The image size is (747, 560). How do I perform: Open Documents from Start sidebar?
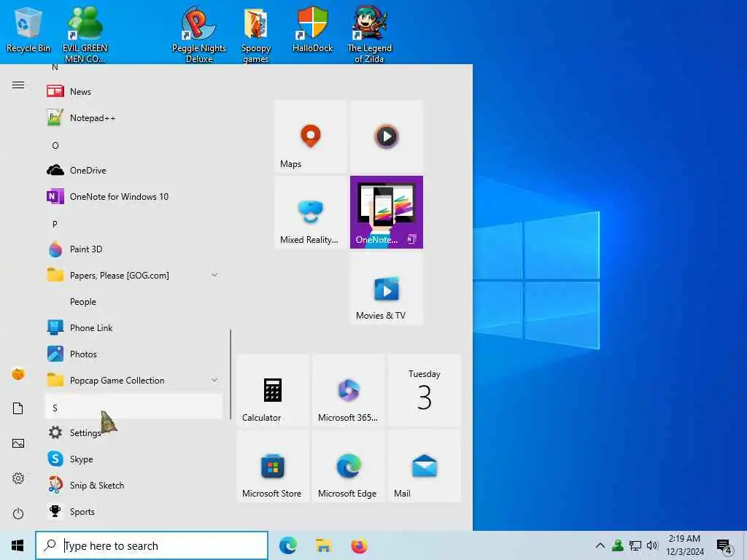18,408
